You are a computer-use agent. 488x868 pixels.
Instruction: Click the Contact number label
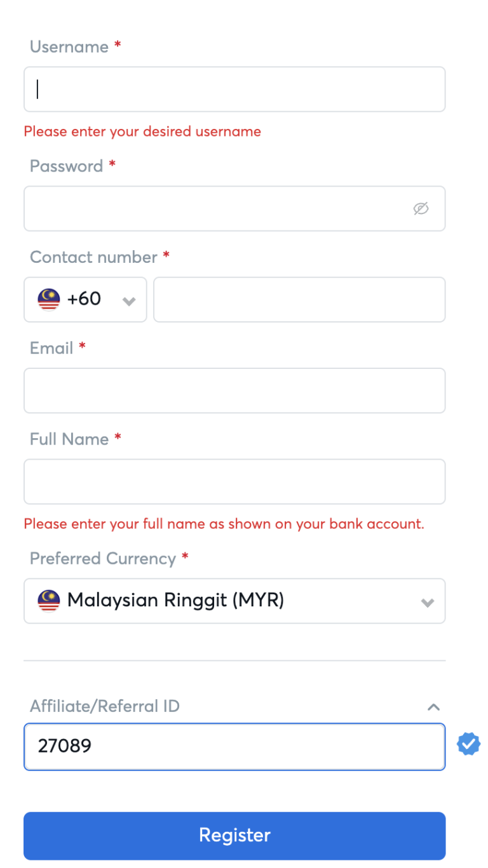[x=93, y=257]
